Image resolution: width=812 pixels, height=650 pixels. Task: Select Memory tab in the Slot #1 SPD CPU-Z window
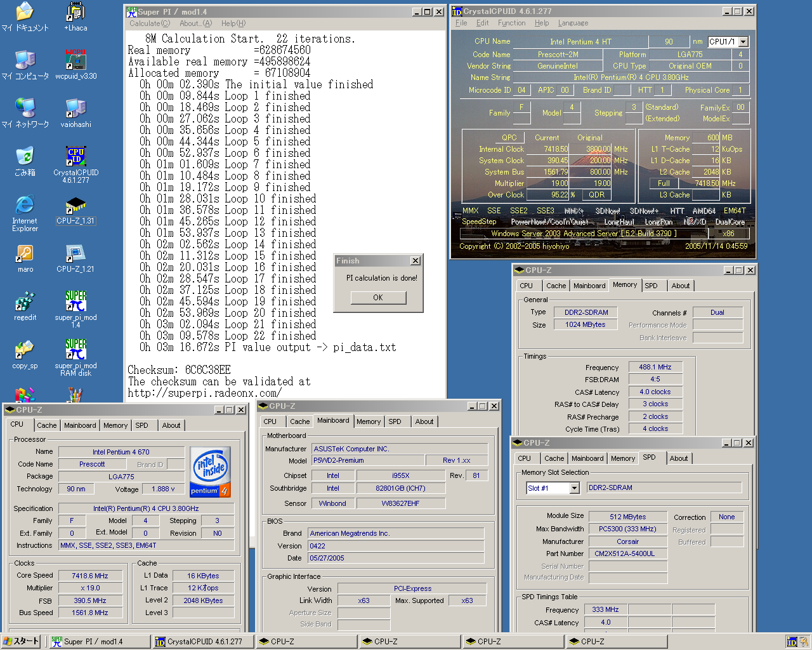pyautogui.click(x=623, y=458)
